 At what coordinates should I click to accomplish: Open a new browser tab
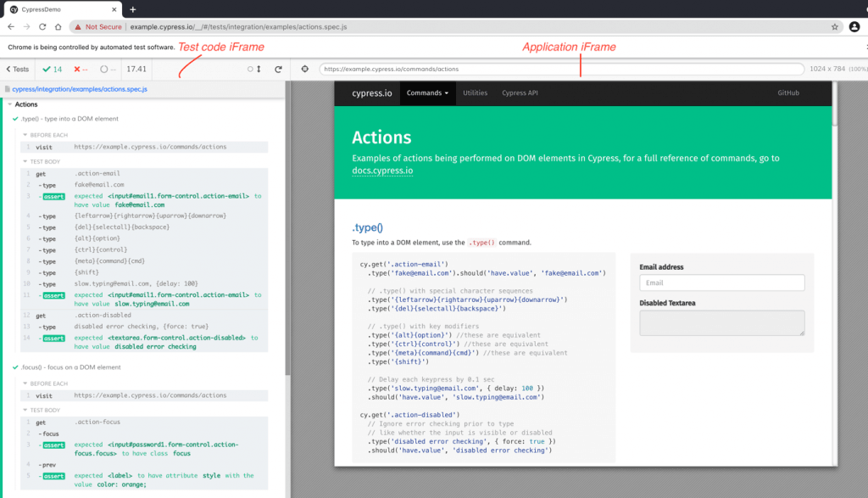(x=132, y=9)
